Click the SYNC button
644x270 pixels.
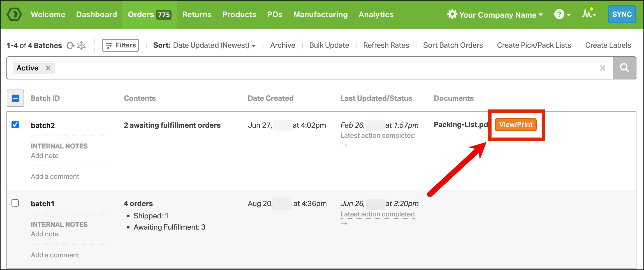point(622,14)
